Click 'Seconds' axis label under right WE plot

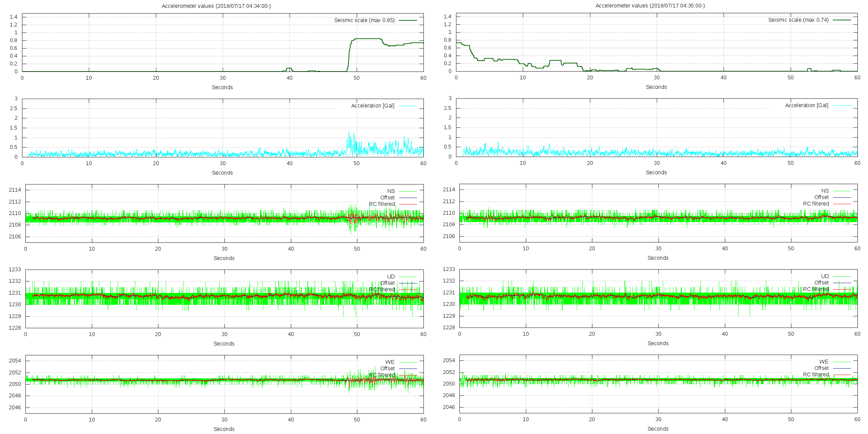658,429
